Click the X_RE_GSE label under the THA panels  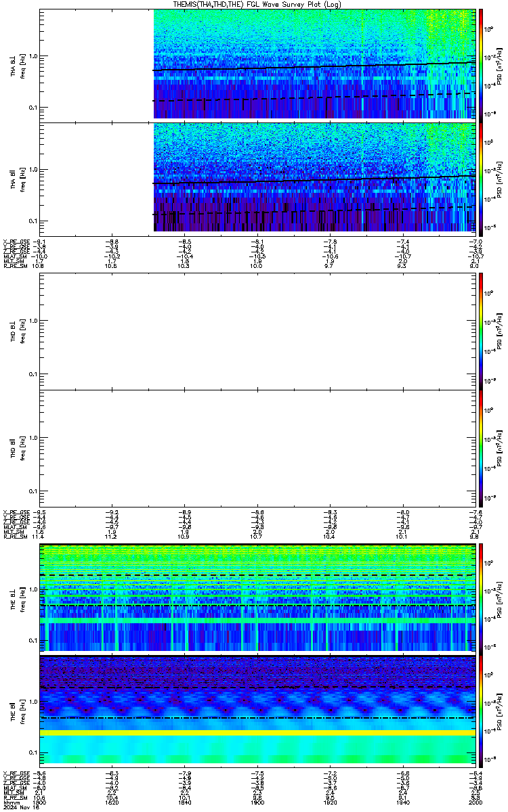coord(16,242)
